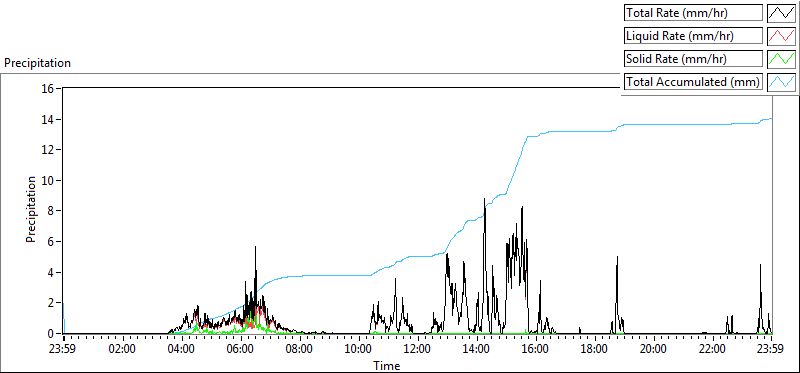
Task: Select the Liquid Rate (mm/hr) legend label
Action: point(693,36)
